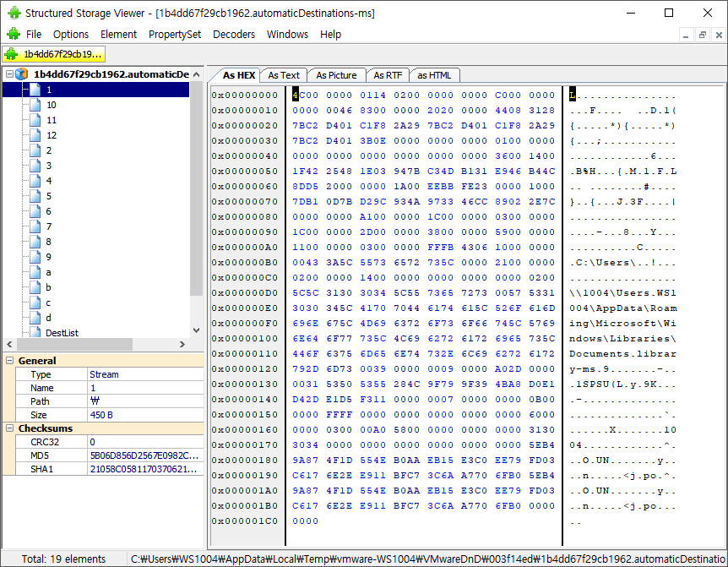This screenshot has width=728, height=567.
Task: Switch to the As HEX tab
Action: [238, 75]
